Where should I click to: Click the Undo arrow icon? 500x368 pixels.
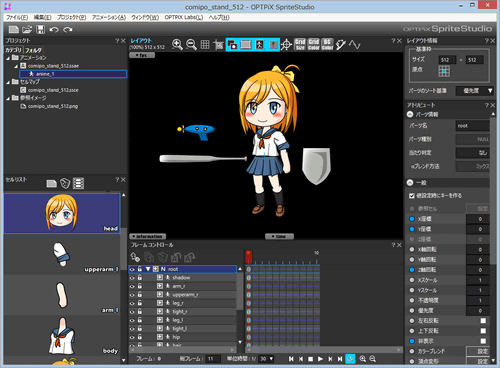pos(54,30)
